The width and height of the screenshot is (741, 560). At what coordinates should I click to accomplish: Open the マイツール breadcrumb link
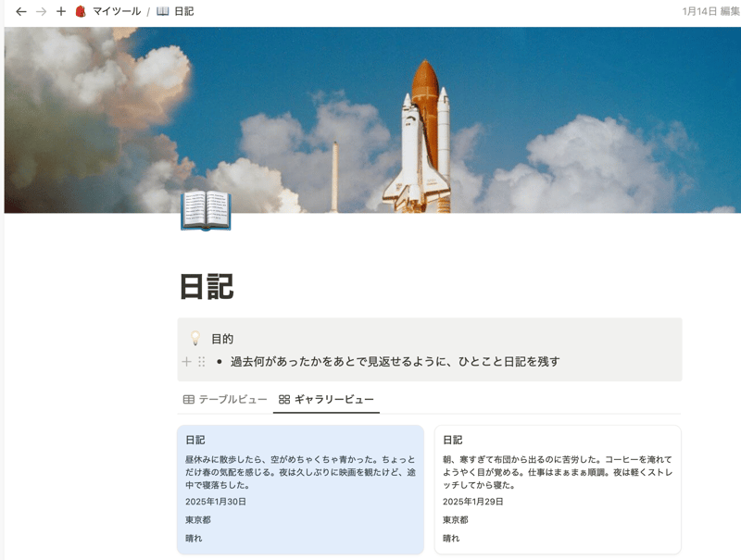coord(118,13)
